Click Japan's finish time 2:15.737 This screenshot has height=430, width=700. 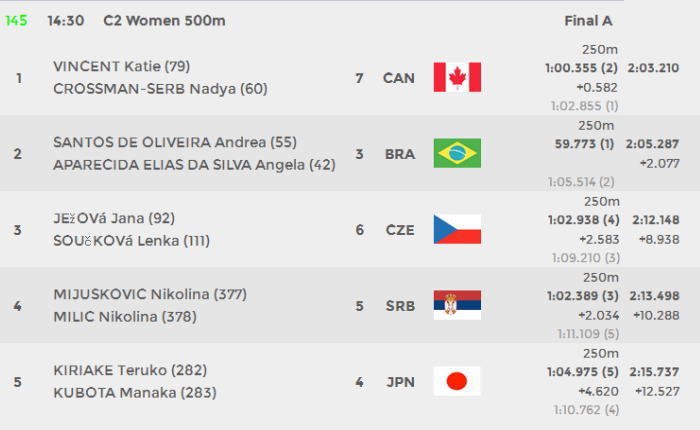pyautogui.click(x=654, y=372)
